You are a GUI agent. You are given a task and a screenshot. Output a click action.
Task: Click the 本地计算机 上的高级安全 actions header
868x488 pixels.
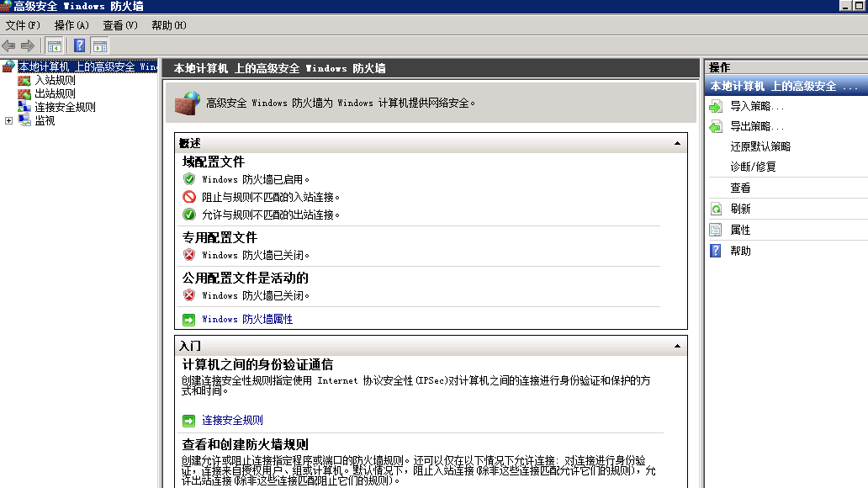pyautogui.click(x=786, y=87)
